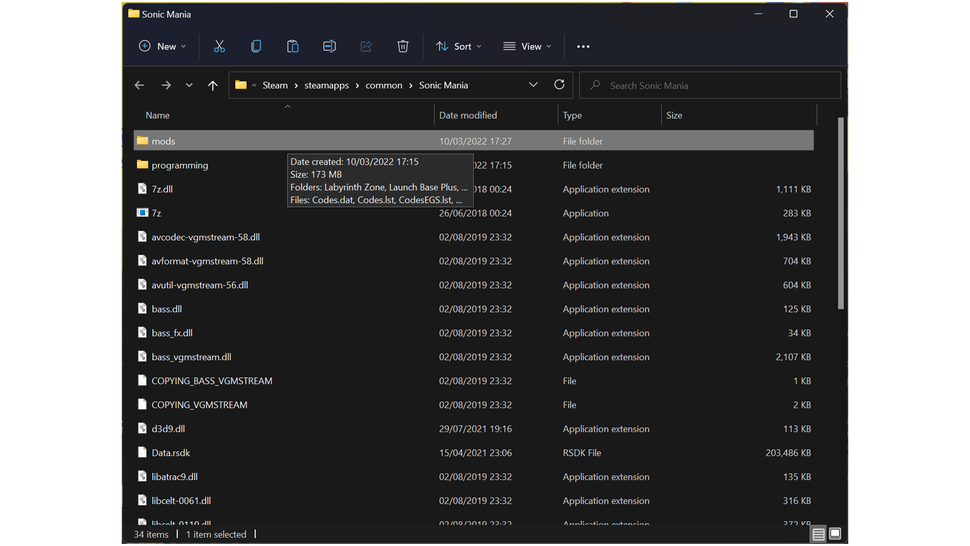Select avcodec-vgmstream-58.dll file
970x546 pixels.
click(205, 237)
